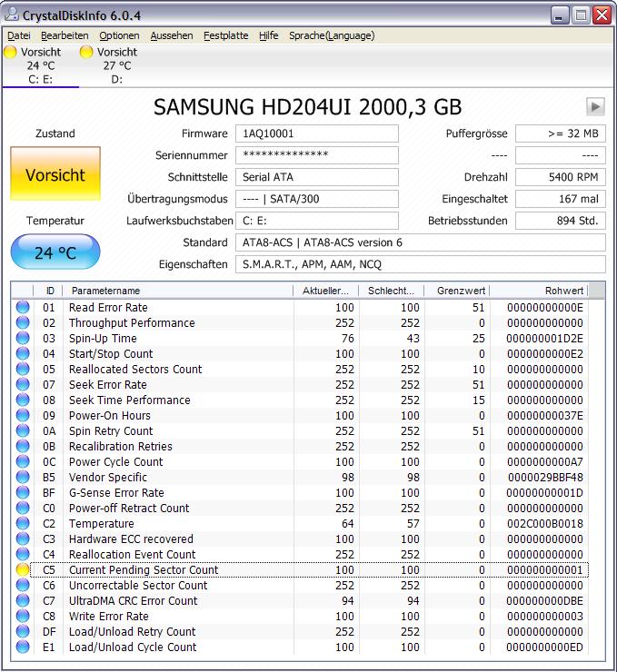
Task: Click the blue status icon for Reallocated Sectors Count
Action: point(23,369)
